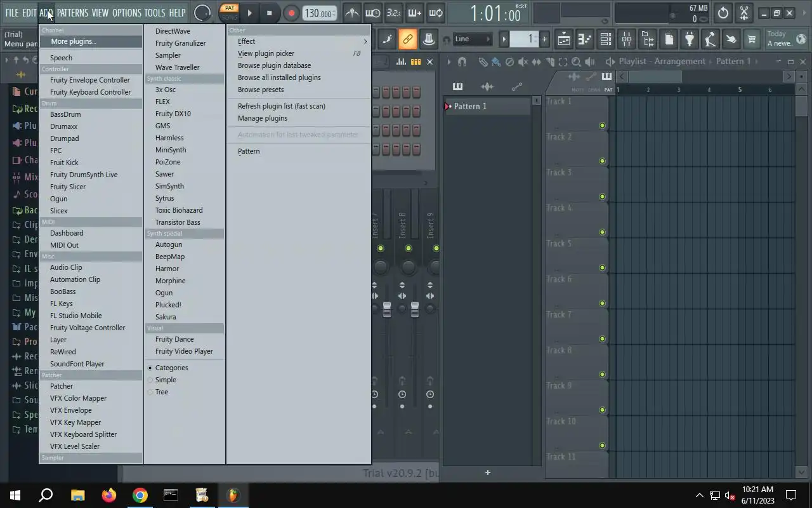812x508 pixels.
Task: Select the playlist Select tool
Action: pyautogui.click(x=563, y=62)
